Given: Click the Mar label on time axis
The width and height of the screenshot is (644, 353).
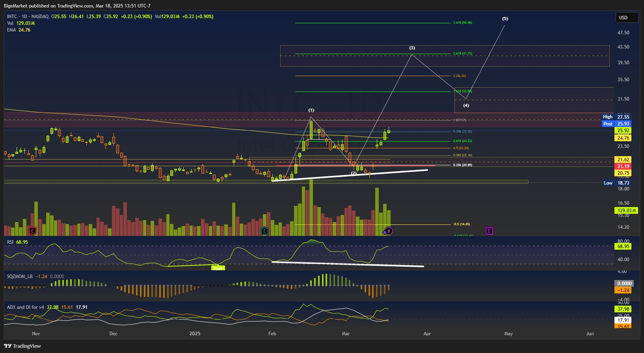Looking at the screenshot, I should (x=346, y=334).
